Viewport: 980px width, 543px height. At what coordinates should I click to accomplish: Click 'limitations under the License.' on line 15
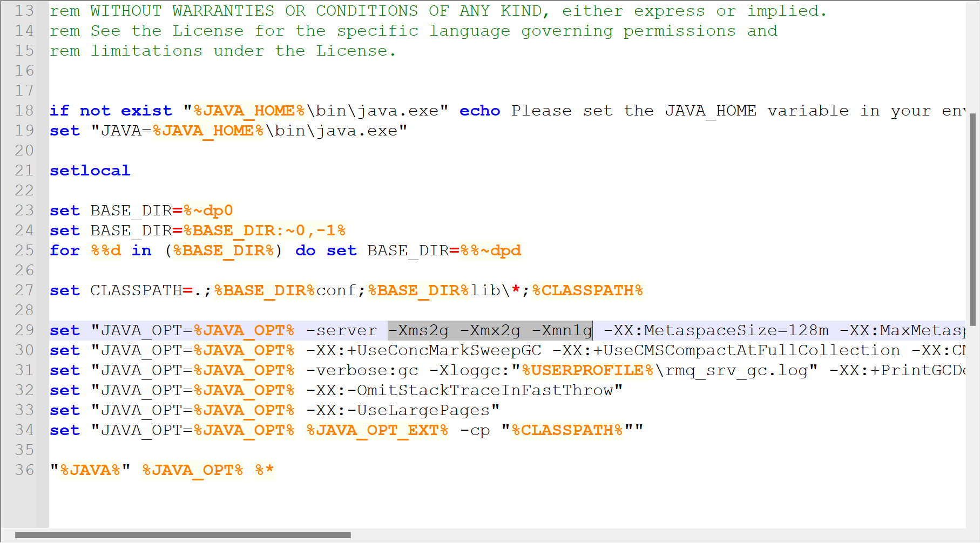point(244,51)
